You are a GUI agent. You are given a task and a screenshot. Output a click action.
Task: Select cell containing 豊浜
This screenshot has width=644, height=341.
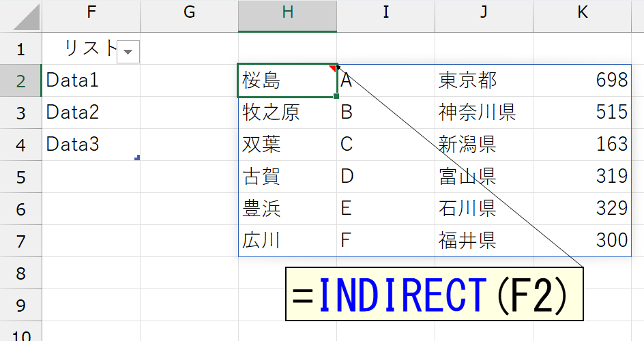coord(287,209)
